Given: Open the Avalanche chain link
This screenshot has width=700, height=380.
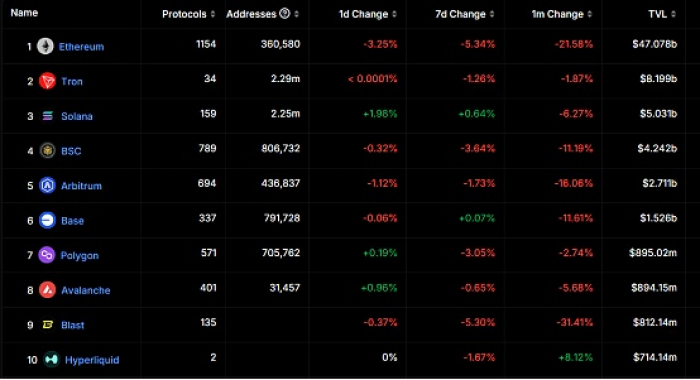Looking at the screenshot, I should click(86, 290).
